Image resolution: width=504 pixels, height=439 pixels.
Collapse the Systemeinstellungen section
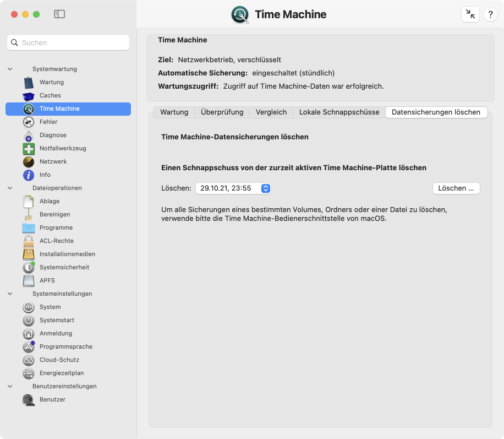[10, 294]
